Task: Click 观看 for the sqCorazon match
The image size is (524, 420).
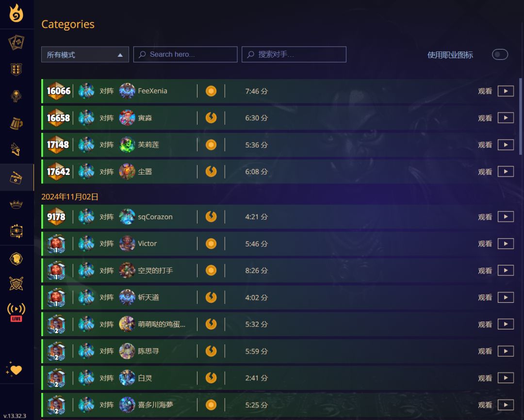Action: 485,217
